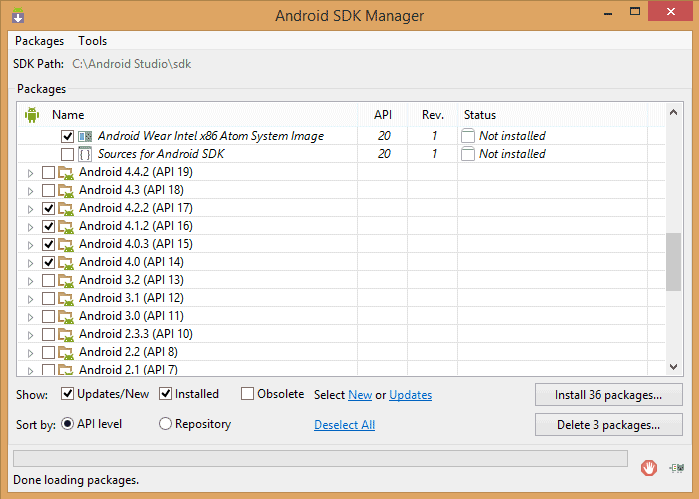Select the Repository sort radio button
Image resolution: width=699 pixels, height=499 pixels.
165,424
